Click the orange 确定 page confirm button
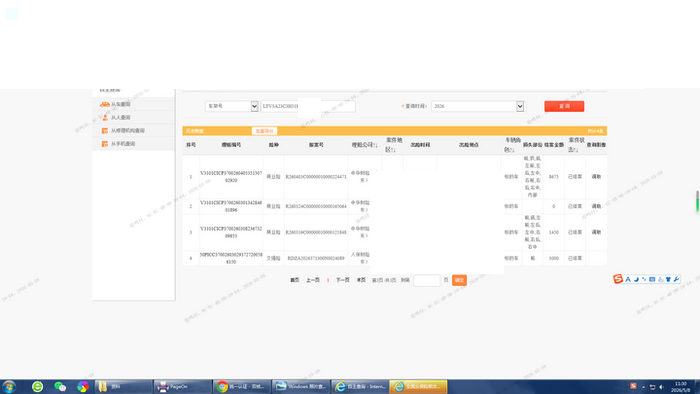This screenshot has width=700, height=394. click(x=459, y=280)
